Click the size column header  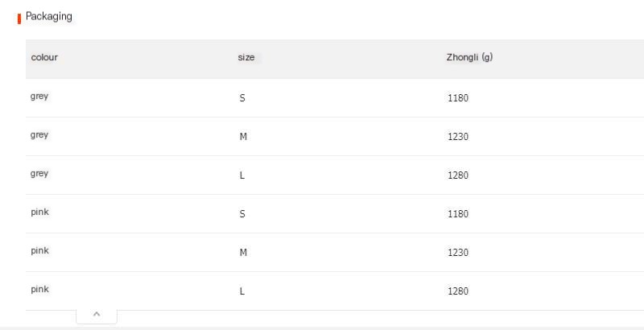246,58
